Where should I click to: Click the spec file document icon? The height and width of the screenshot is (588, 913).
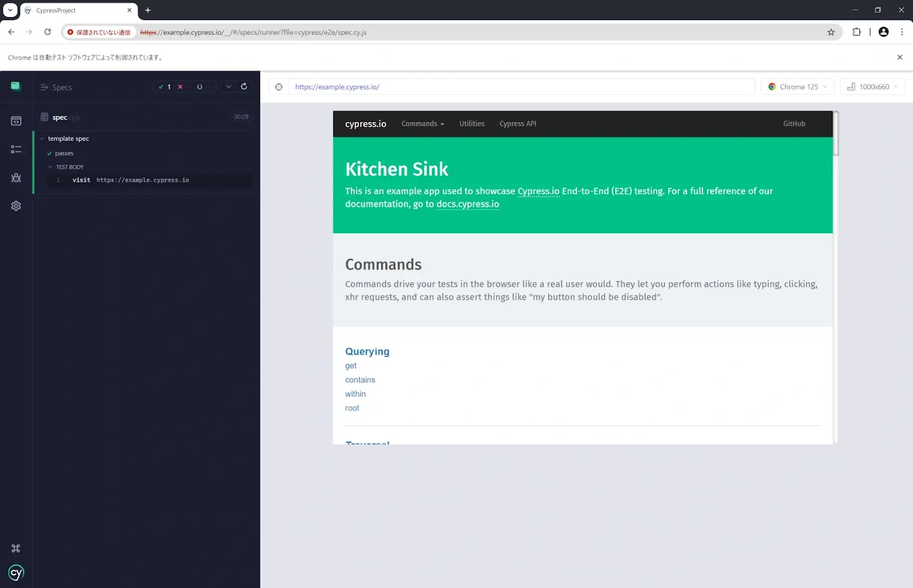[x=45, y=117]
